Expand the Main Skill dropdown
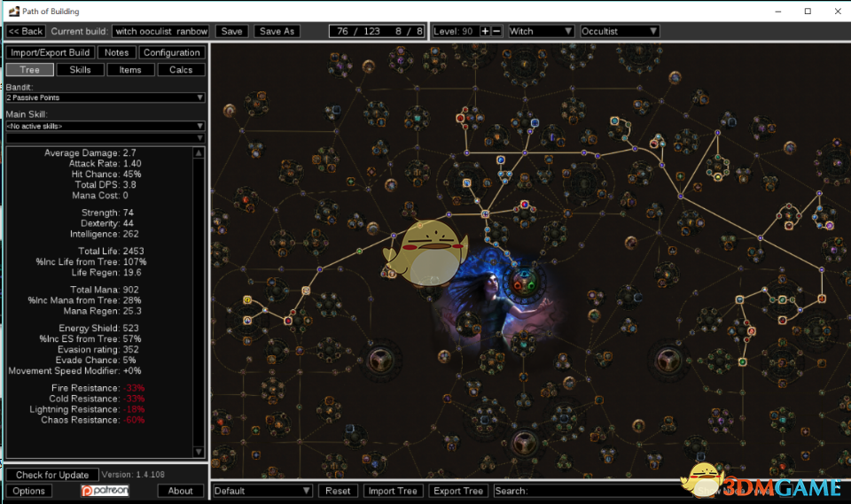The height and width of the screenshot is (504, 851). click(105, 127)
